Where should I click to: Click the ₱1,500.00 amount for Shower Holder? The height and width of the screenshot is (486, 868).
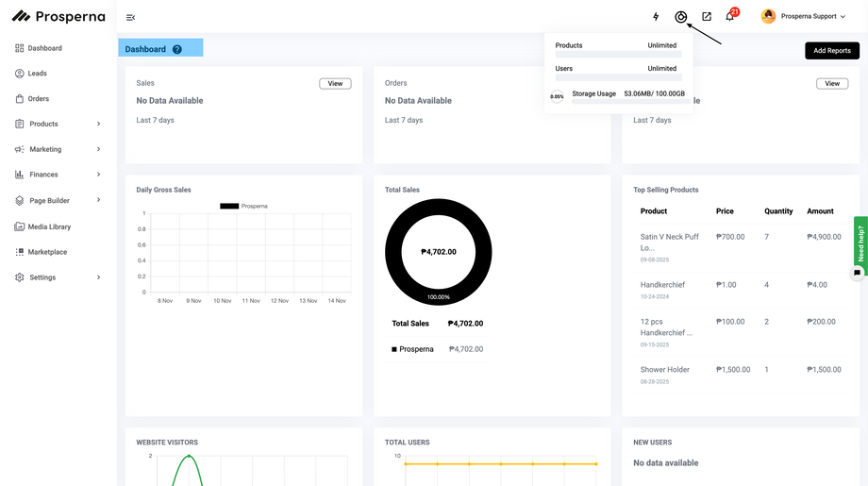(x=824, y=370)
